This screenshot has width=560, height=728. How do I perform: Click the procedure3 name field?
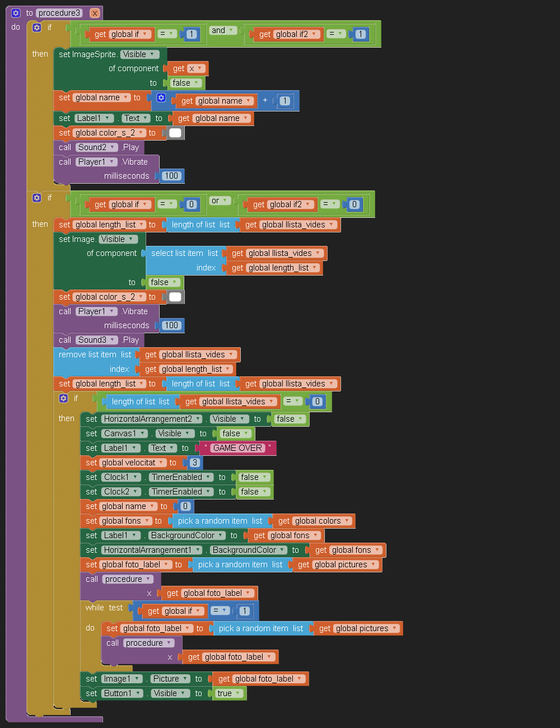tap(59, 13)
